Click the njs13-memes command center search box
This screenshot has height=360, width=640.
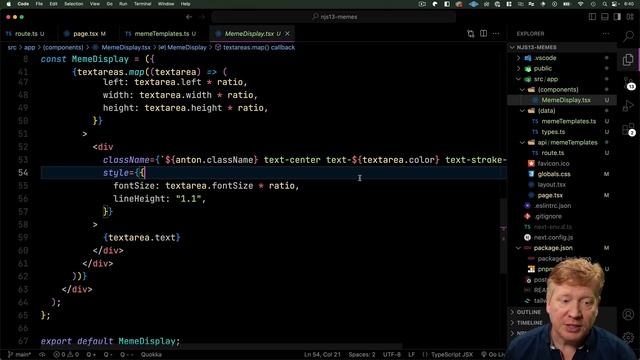point(333,17)
